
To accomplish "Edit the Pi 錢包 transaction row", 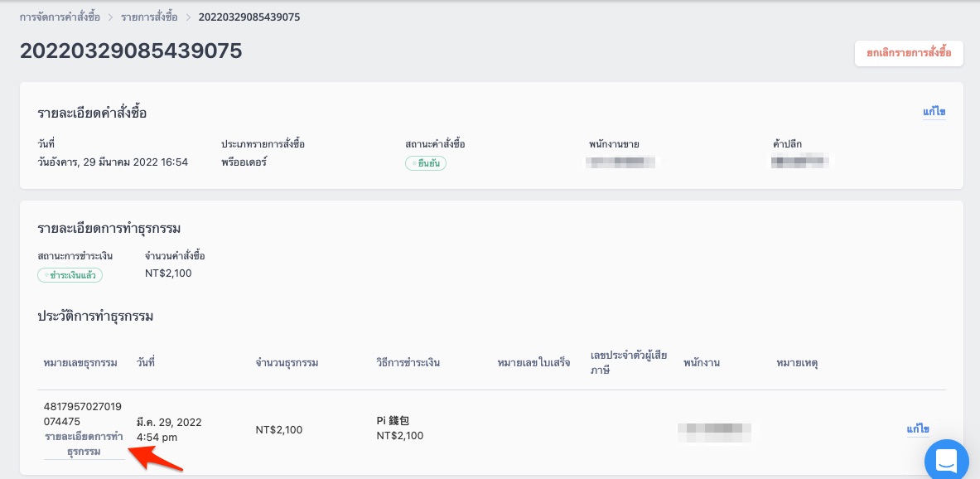I will [918, 429].
